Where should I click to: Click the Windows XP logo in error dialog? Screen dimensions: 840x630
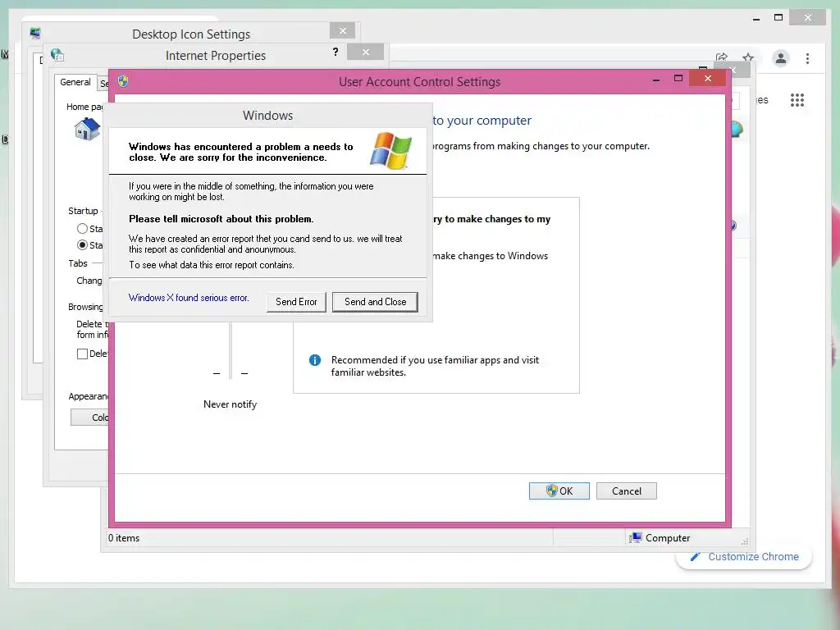391,151
